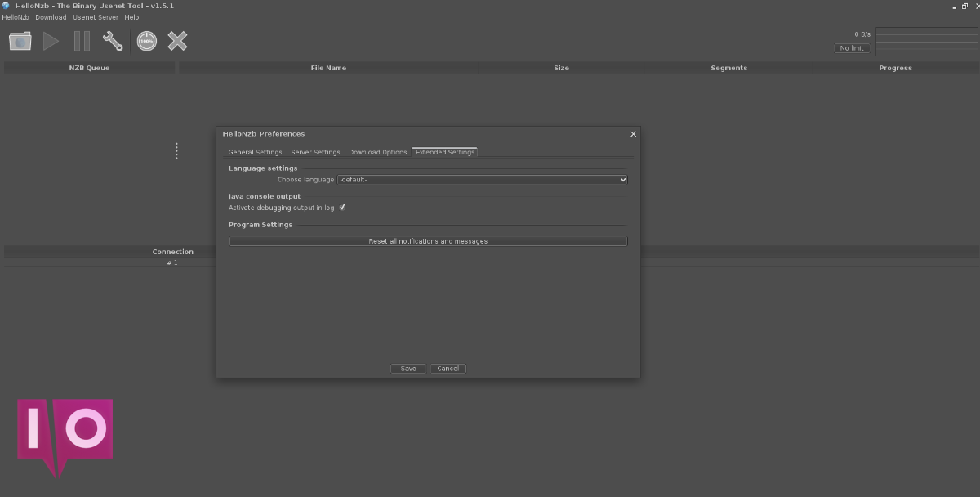Click the No limit speed button
This screenshot has width=980, height=497.
(852, 48)
